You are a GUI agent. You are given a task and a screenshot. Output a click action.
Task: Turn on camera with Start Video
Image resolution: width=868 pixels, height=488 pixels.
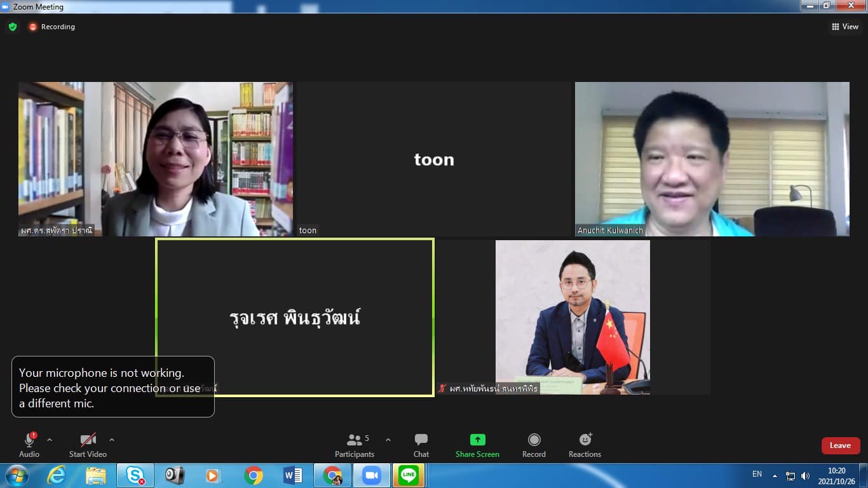pyautogui.click(x=88, y=445)
